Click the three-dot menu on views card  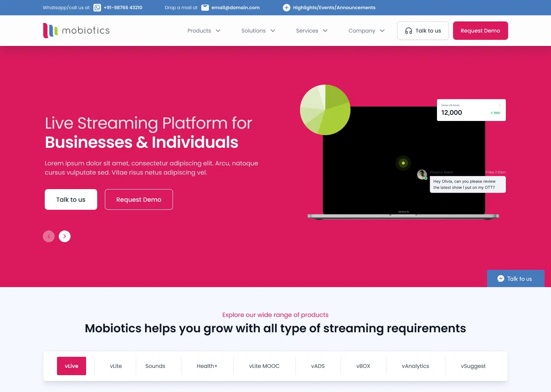[x=499, y=105]
